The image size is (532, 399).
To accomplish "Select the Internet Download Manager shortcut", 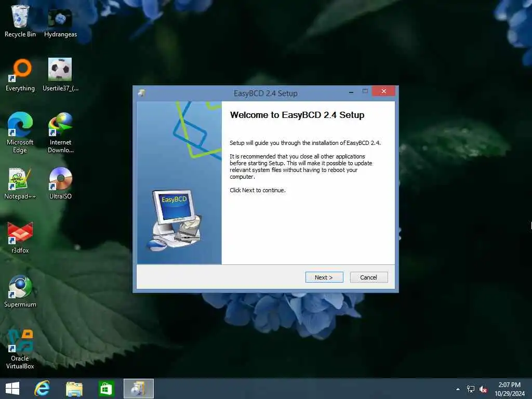I will point(60,132).
